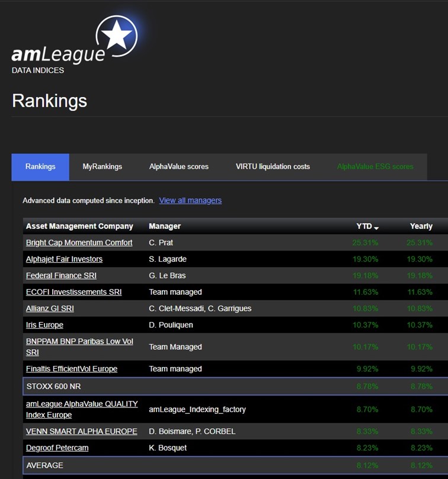Click the 9.92% YTD value
448x479 pixels.
click(367, 369)
